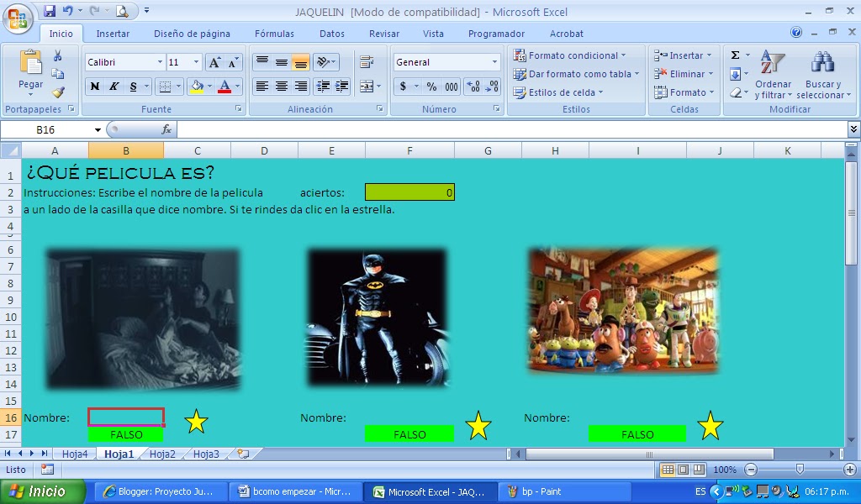Click the FALSO button under Toy Story
Screen dimensions: 861x504
point(637,434)
